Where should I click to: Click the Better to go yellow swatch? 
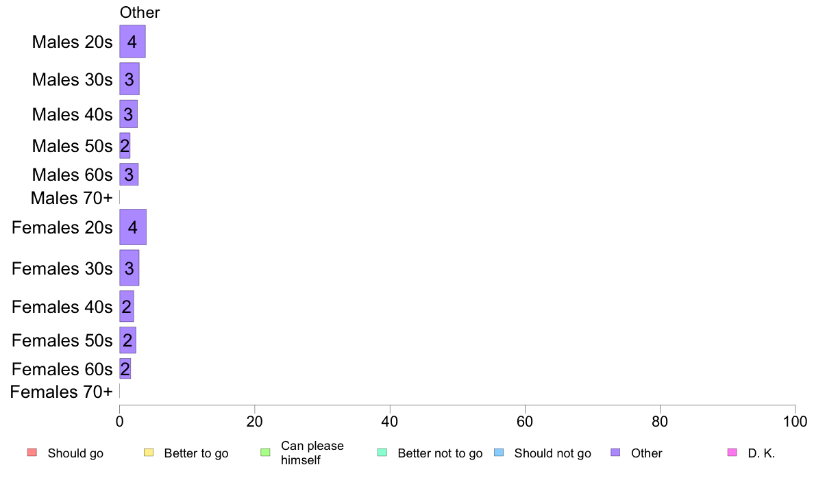point(149,452)
